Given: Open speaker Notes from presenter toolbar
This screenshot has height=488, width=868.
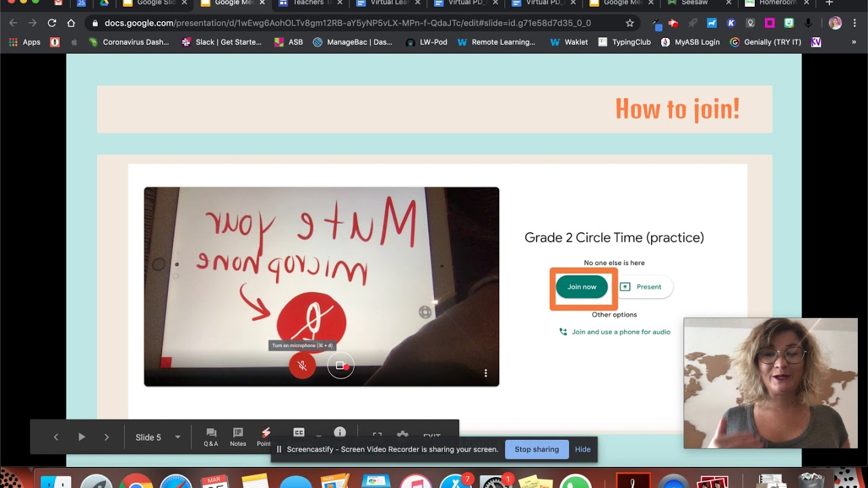Looking at the screenshot, I should click(x=238, y=437).
